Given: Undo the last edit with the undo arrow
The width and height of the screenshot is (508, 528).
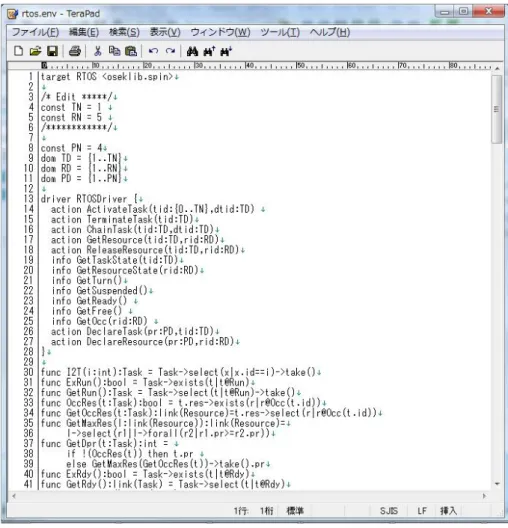Looking at the screenshot, I should click(154, 51).
